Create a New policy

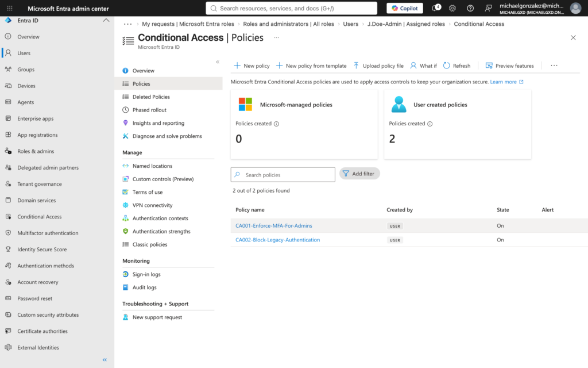252,66
